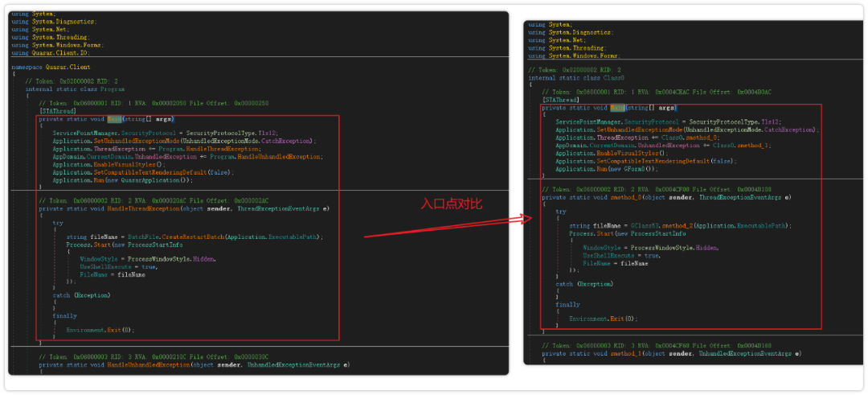The image size is (868, 395).
Task: Select 'SetCompatibleTextRenderingDefault(false)' in right panel
Action: pyautogui.click(x=646, y=161)
